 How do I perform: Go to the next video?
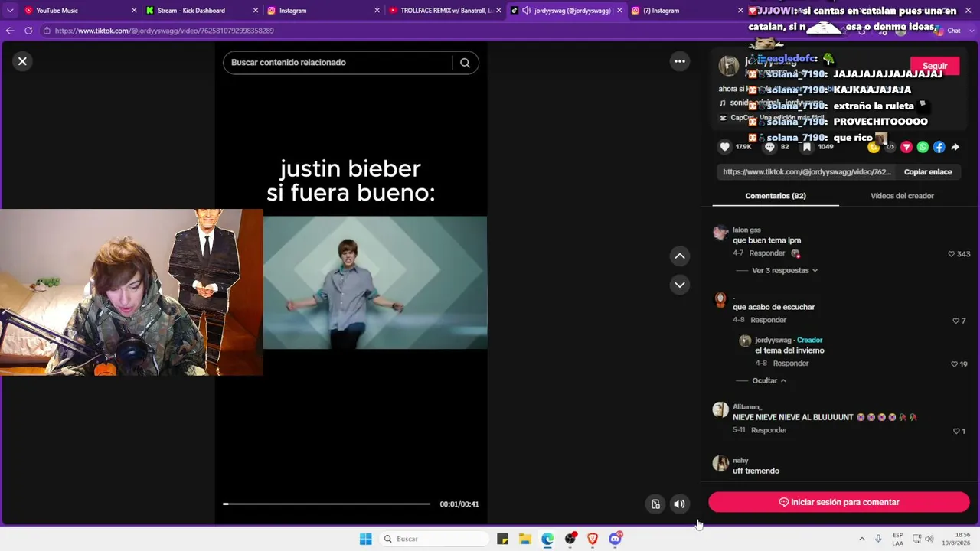[679, 285]
